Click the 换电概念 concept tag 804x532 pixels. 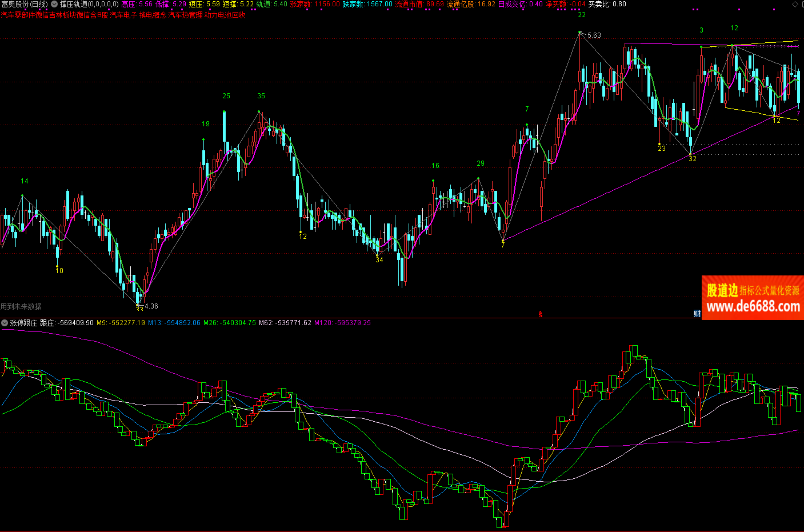coord(153,15)
